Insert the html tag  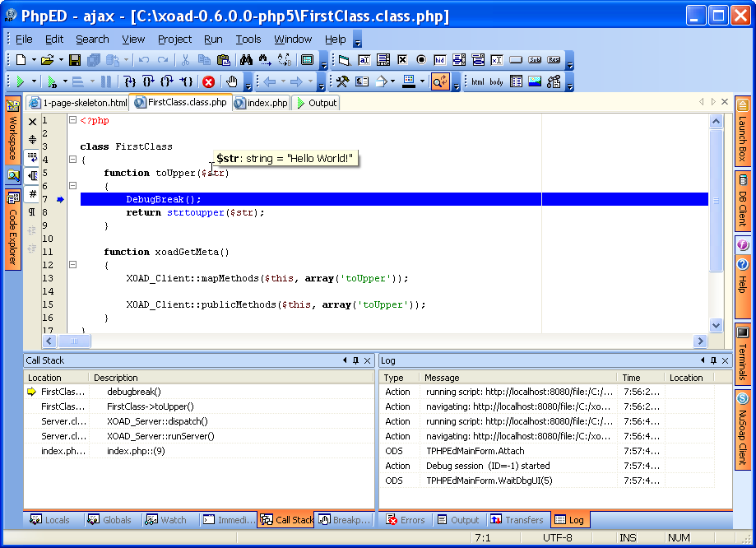tap(478, 81)
